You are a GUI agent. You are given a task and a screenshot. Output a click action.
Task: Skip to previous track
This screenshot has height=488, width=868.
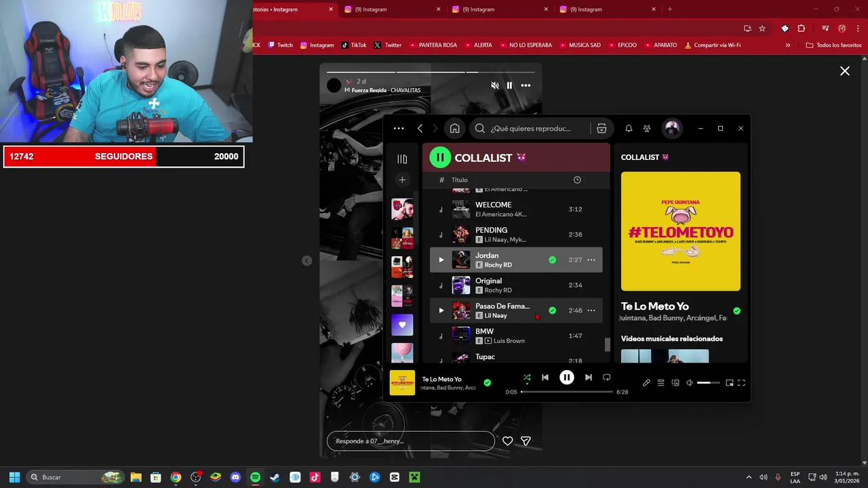tap(545, 378)
